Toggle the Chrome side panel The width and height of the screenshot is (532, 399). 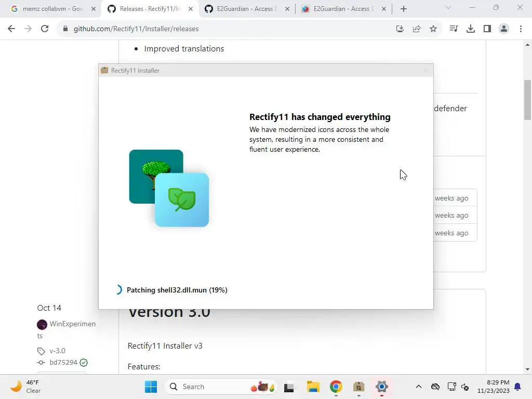[x=487, y=29]
